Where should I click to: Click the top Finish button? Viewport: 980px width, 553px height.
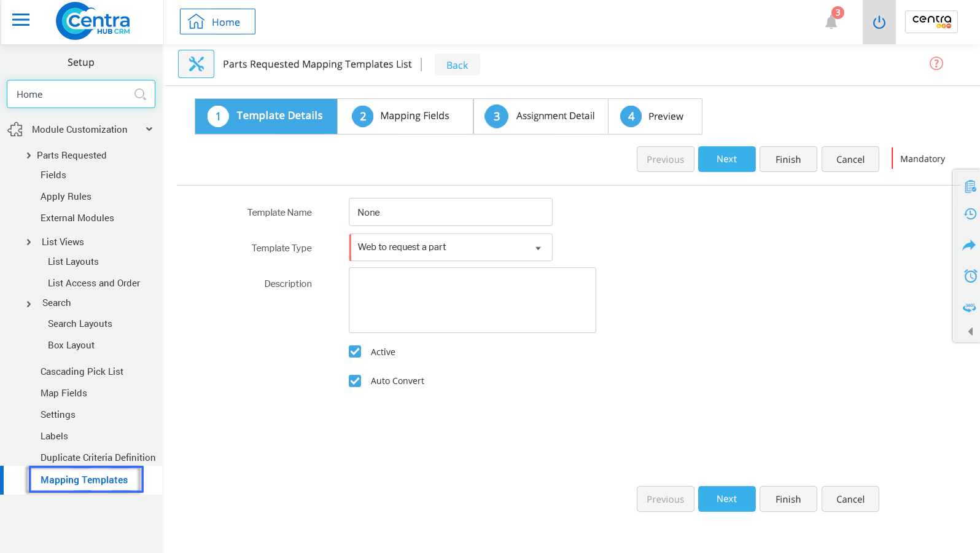788,159
